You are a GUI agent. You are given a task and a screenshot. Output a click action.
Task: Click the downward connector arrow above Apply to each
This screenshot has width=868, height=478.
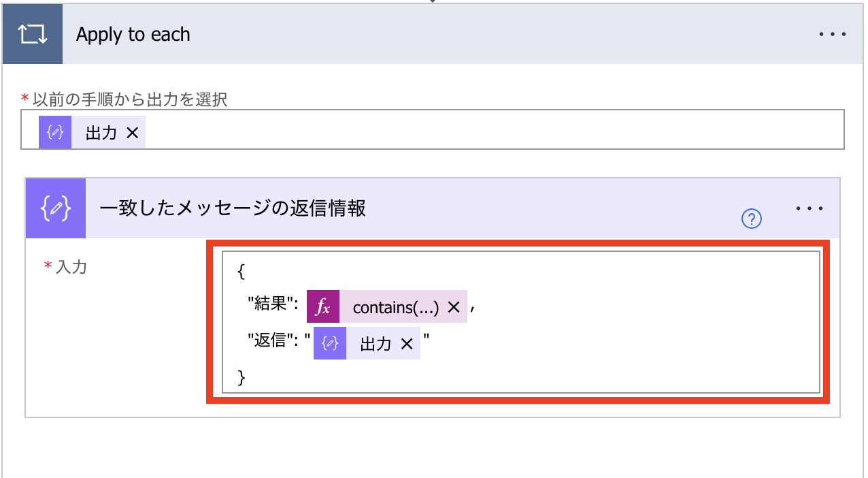tap(433, 3)
